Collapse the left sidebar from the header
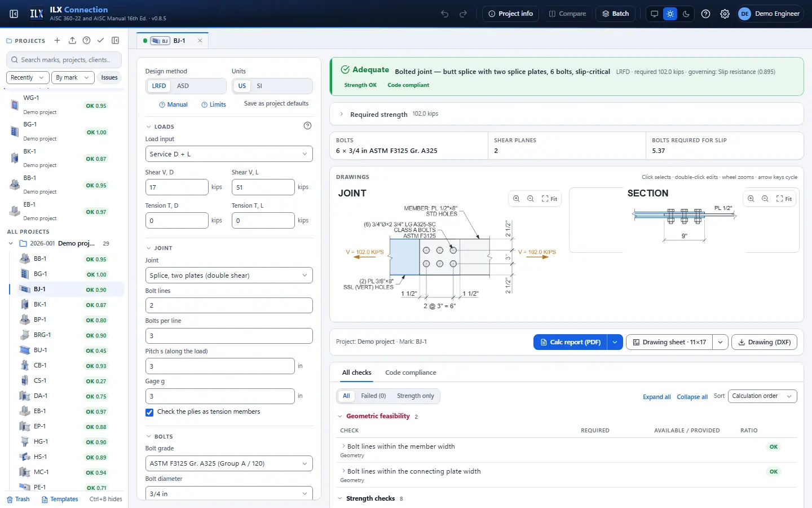 14,14
